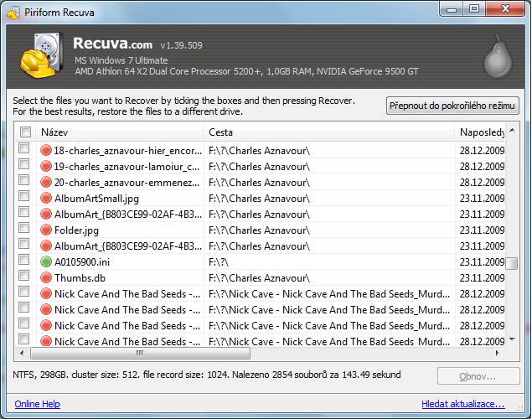The width and height of the screenshot is (532, 419).
Task: Click the vertical scrollbar down arrow
Action: (513, 339)
